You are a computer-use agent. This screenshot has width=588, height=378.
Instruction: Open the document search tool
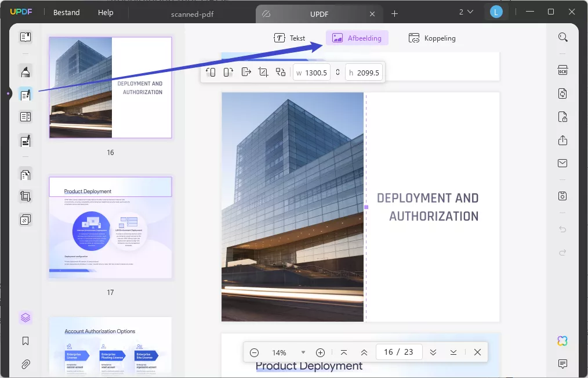click(x=562, y=37)
